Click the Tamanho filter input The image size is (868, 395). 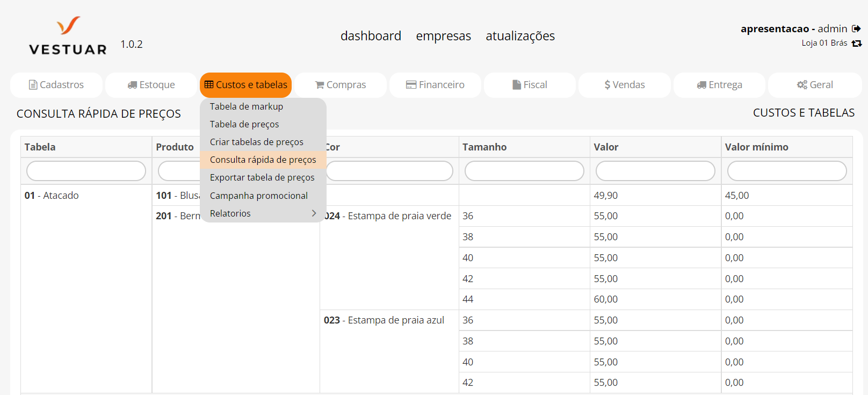524,171
